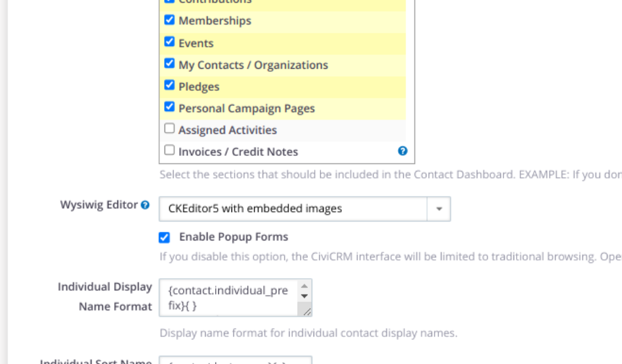Uncheck the Pledges checkbox

tap(169, 86)
